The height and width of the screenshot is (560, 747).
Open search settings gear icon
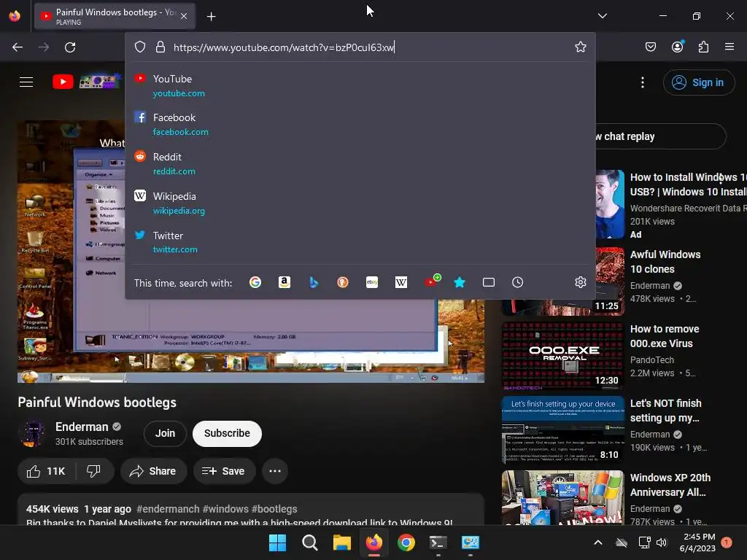pos(580,282)
